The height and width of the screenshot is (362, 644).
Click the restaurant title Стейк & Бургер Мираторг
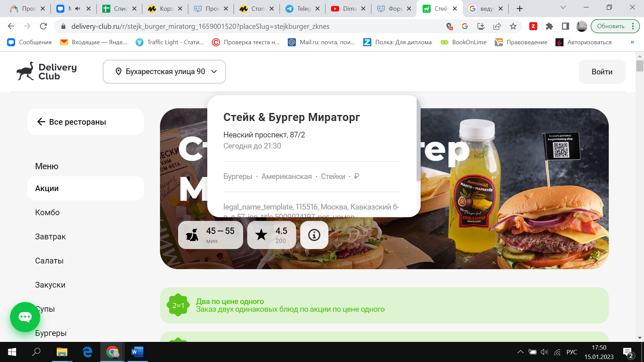291,117
